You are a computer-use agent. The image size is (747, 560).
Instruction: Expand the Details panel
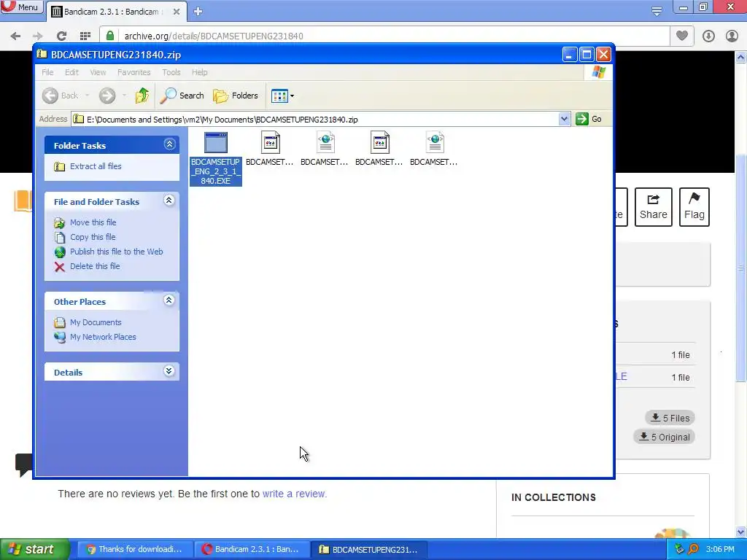tap(169, 371)
